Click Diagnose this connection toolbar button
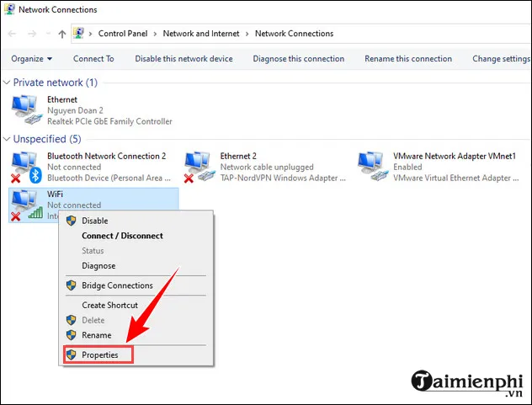 tap(299, 59)
